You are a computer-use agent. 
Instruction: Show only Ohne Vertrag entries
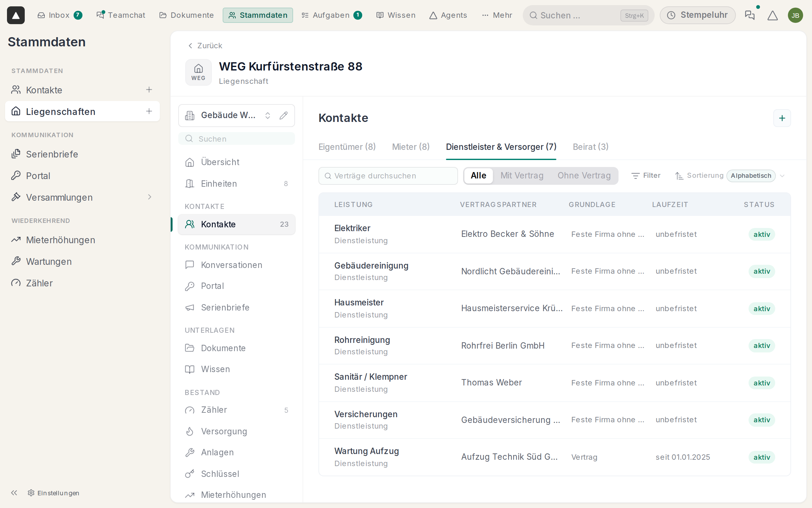(584, 175)
